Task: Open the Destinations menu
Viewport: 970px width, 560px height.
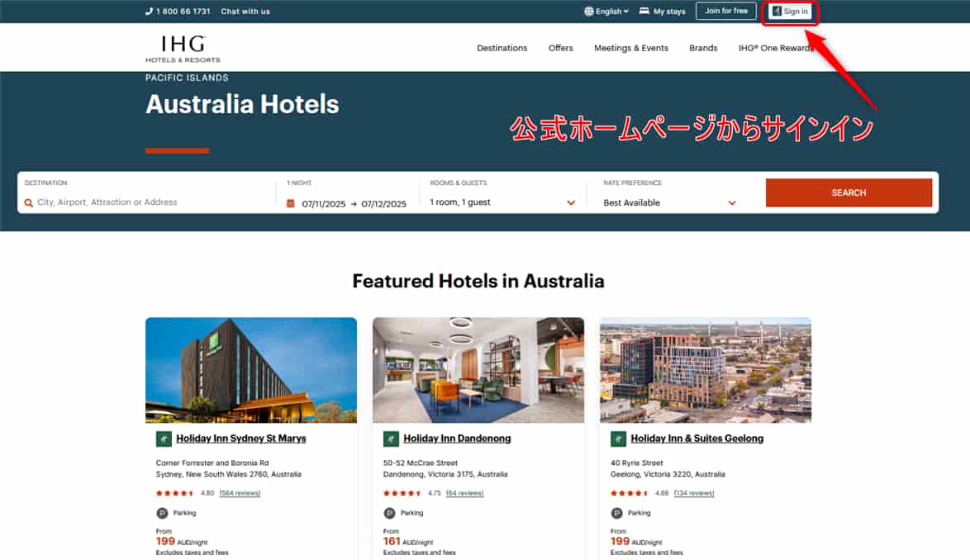Action: coord(502,48)
